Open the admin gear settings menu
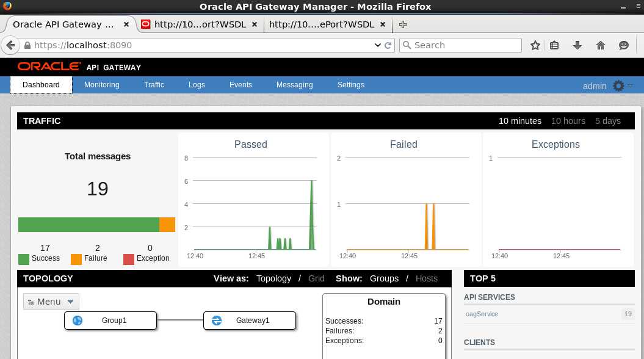This screenshot has width=644, height=359. click(618, 85)
